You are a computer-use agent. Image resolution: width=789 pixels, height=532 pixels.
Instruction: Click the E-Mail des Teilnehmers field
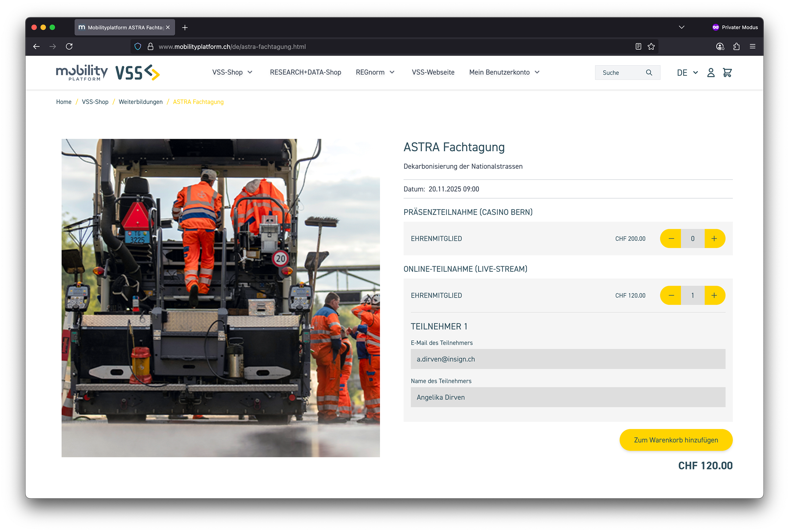pyautogui.click(x=568, y=359)
